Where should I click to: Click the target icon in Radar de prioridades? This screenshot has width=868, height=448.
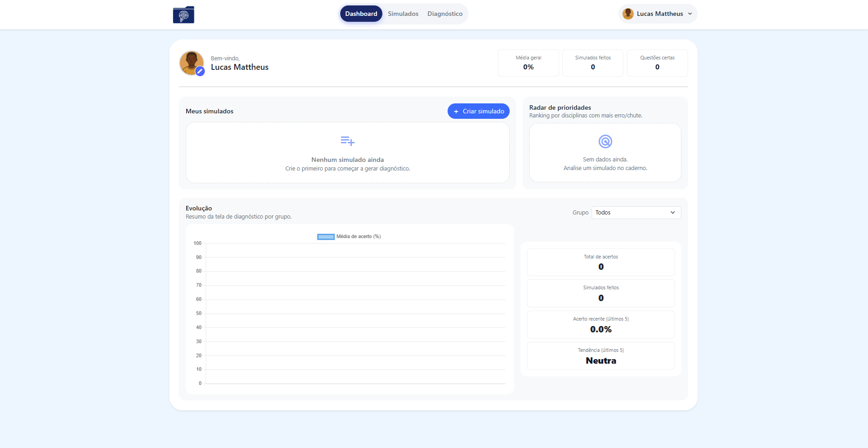(605, 141)
